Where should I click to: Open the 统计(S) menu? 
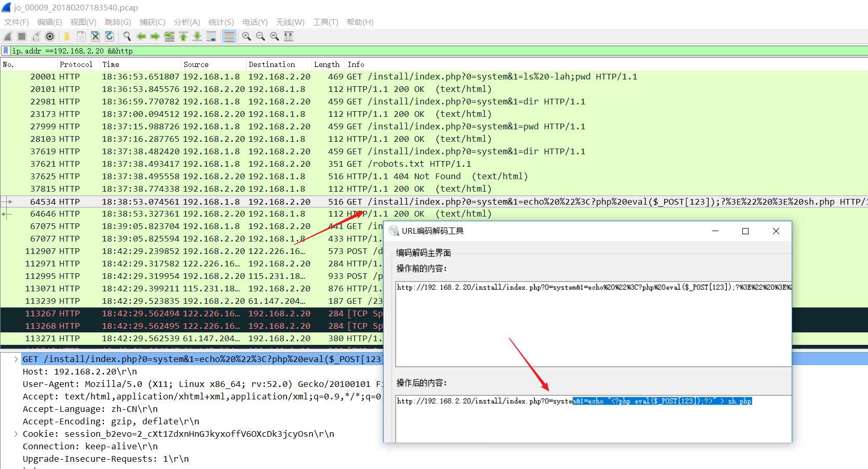click(221, 22)
